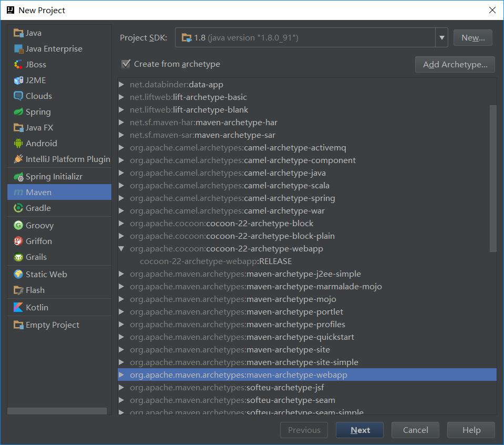Screen dimensions: 504x445
Task: Expand net.databinder:data-app node
Action: (x=121, y=85)
